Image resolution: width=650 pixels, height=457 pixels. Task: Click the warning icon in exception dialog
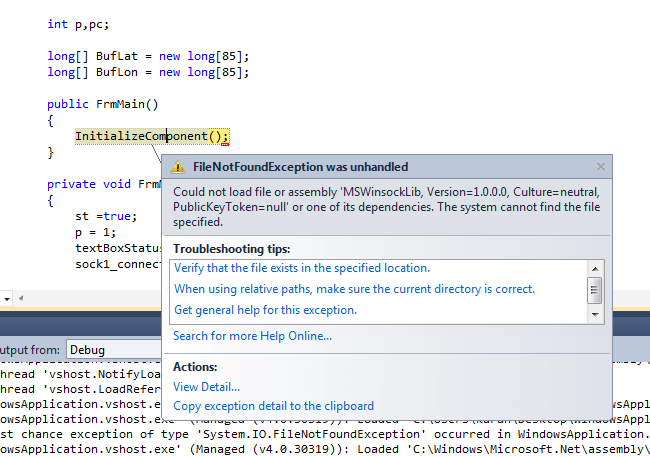[x=178, y=167]
